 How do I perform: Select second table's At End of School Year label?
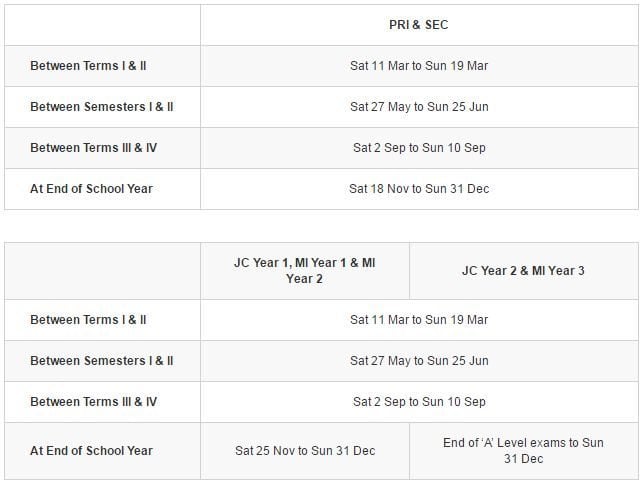pyautogui.click(x=91, y=451)
